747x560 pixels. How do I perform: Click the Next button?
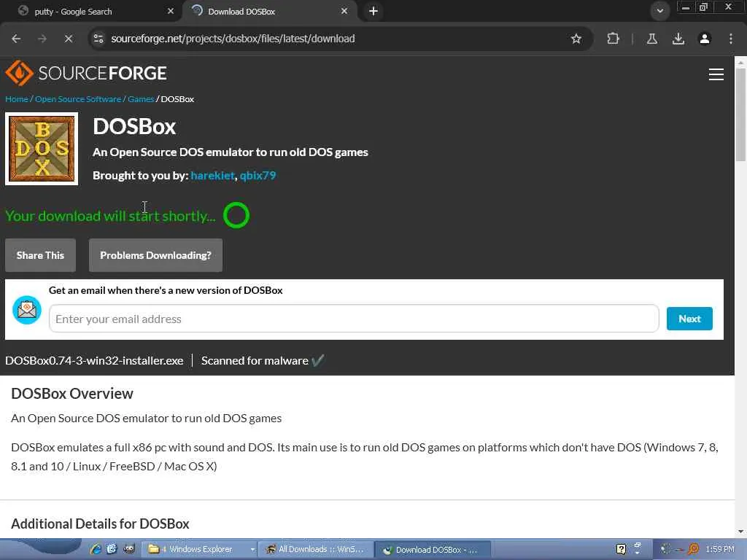pyautogui.click(x=689, y=319)
